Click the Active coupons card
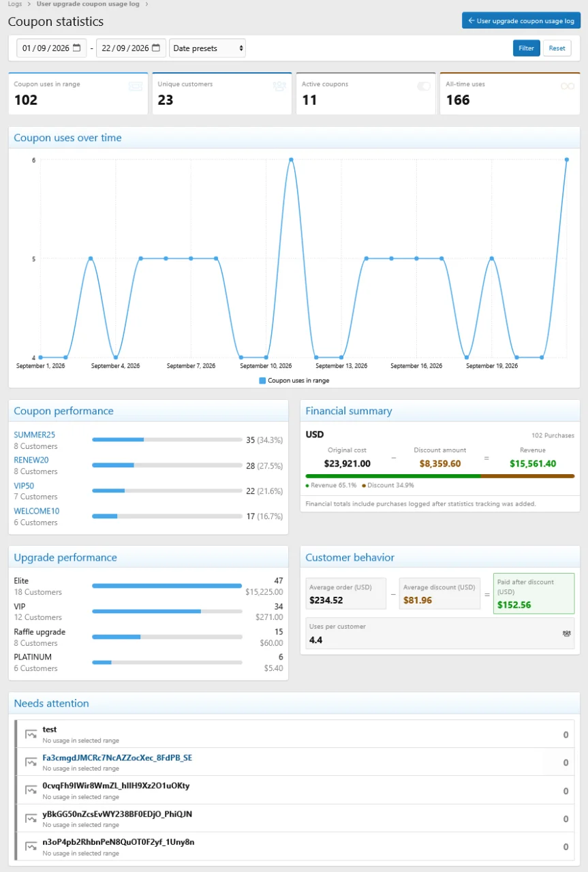 coord(366,93)
